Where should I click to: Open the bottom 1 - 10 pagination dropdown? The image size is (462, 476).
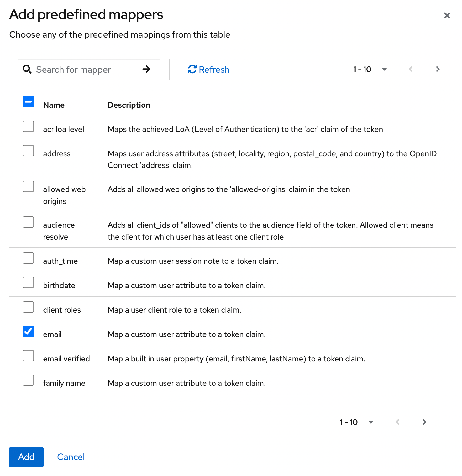click(x=356, y=422)
